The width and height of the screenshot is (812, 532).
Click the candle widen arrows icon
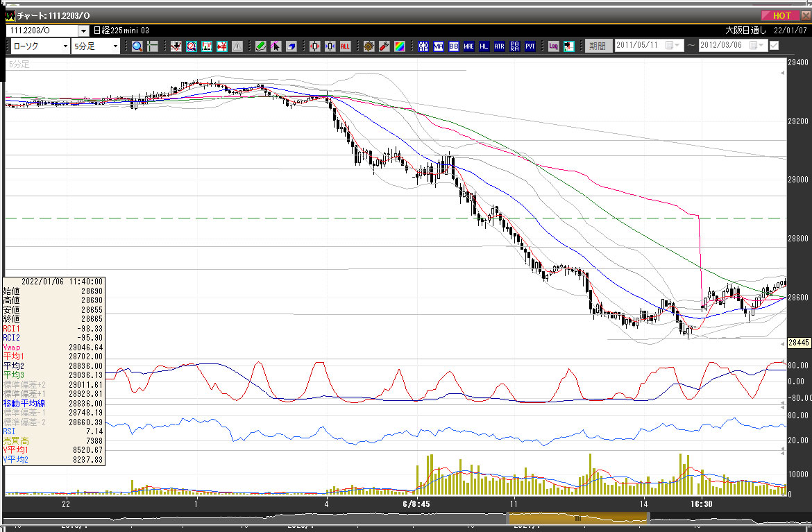(x=315, y=46)
